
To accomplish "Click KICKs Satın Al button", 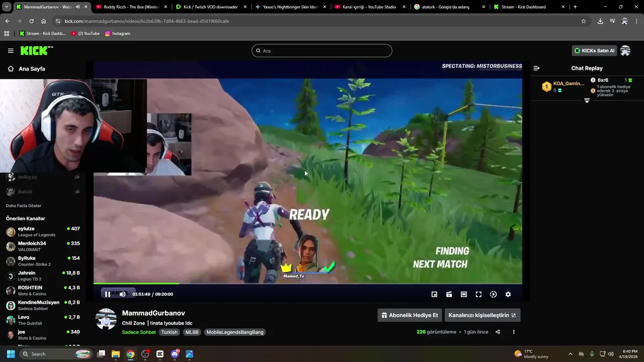I will pyautogui.click(x=595, y=51).
